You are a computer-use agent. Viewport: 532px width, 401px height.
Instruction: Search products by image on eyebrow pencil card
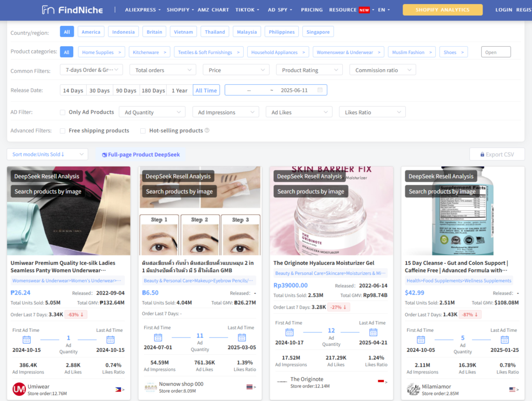point(179,191)
